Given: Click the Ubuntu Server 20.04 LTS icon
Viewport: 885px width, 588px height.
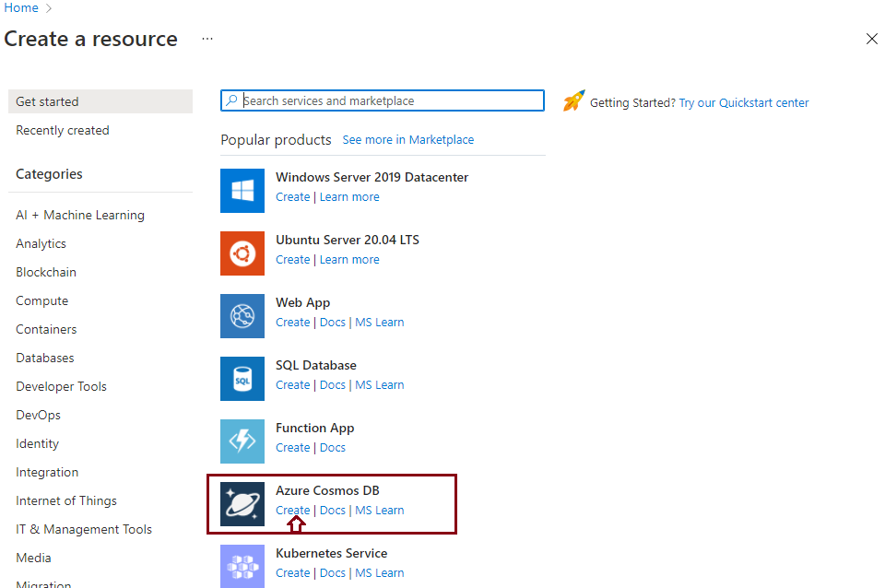Looking at the screenshot, I should tap(242, 253).
